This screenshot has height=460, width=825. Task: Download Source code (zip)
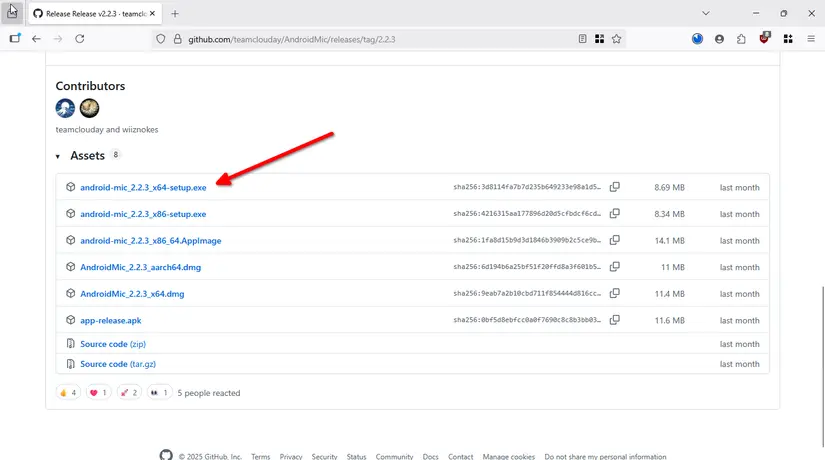[x=112, y=344]
